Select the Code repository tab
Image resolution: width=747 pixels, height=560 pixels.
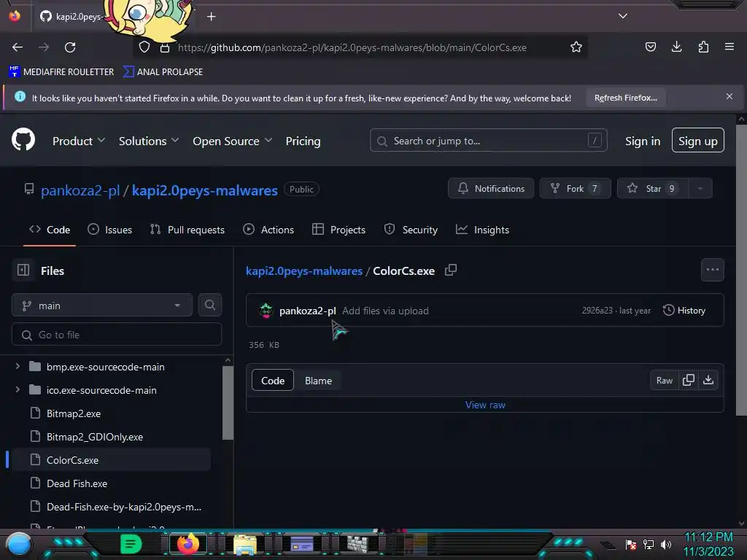[50, 230]
